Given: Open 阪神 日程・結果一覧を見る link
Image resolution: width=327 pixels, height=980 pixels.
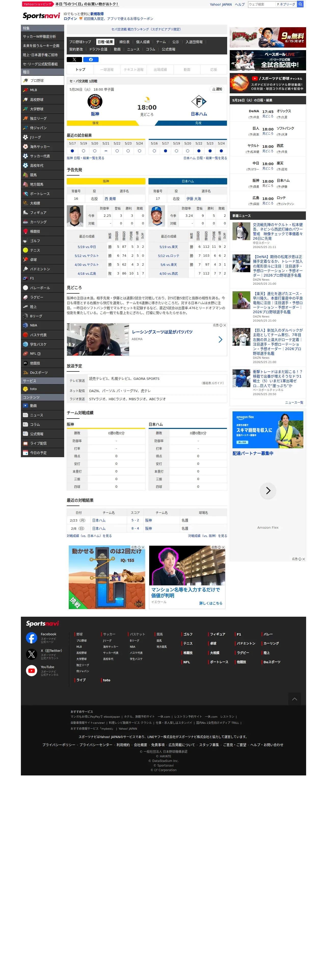Looking at the screenshot, I should point(85,158).
